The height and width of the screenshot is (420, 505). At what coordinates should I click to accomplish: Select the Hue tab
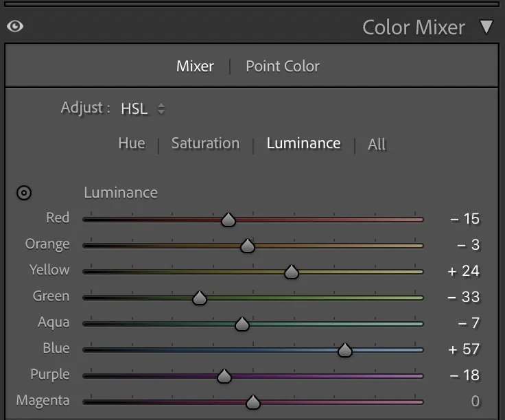tap(132, 143)
